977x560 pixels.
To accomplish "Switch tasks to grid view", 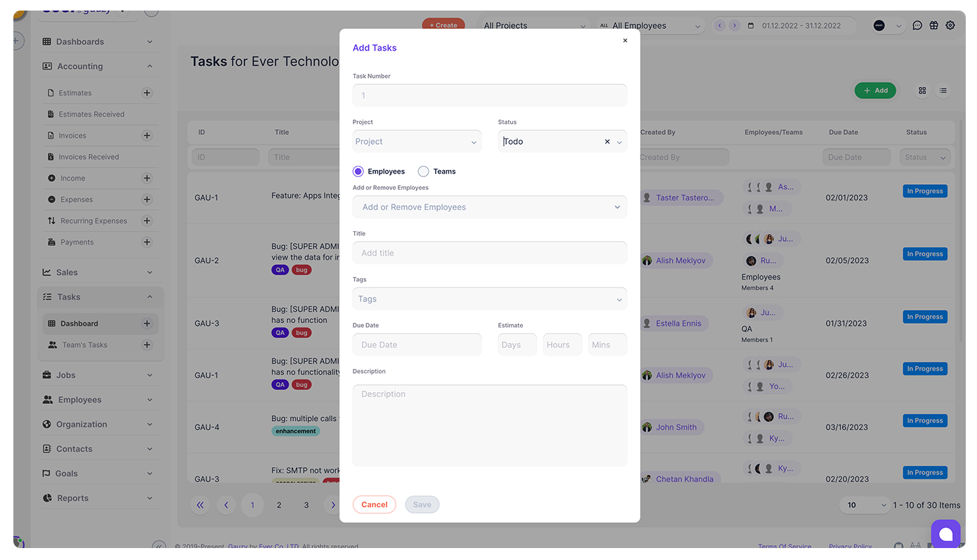I will 921,90.
